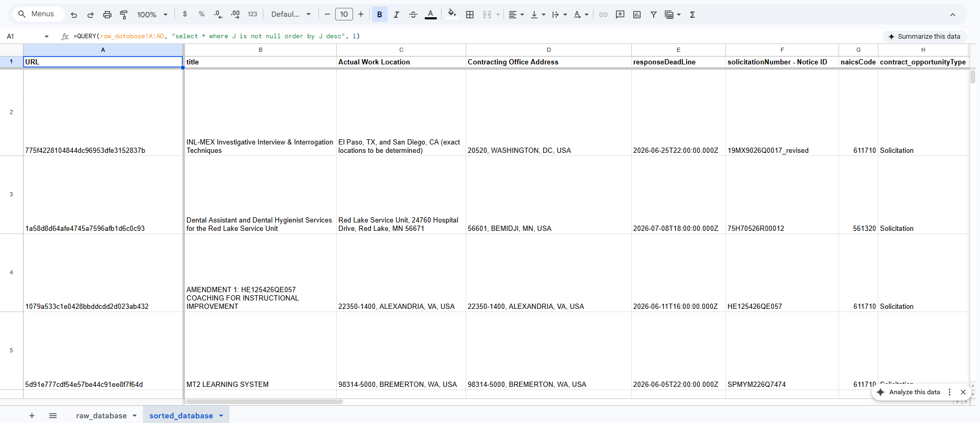This screenshot has height=423, width=980.
Task: Collapse the toolbar with the chevron
Action: click(x=952, y=15)
